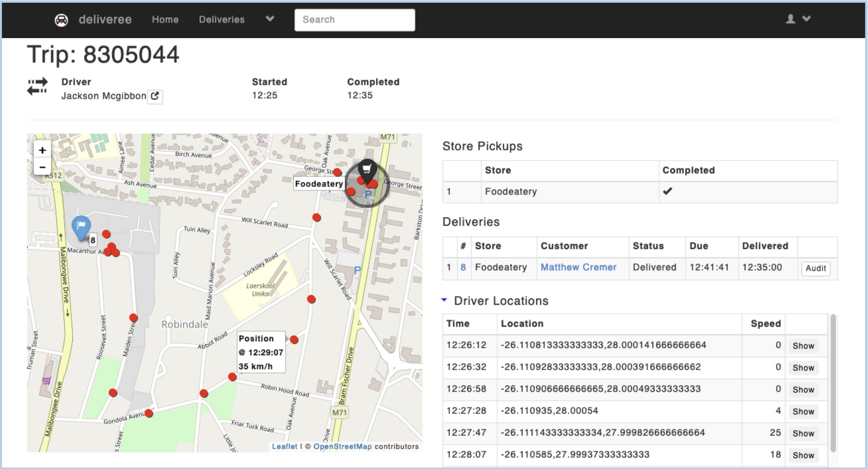Open delivery number 8 link
This screenshot has height=469, width=868.
click(x=463, y=267)
